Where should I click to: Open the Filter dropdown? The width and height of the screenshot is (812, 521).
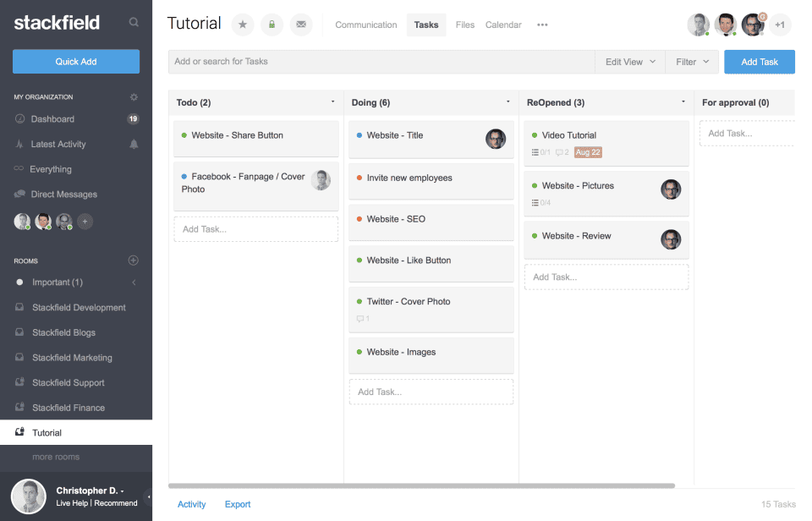click(x=692, y=62)
